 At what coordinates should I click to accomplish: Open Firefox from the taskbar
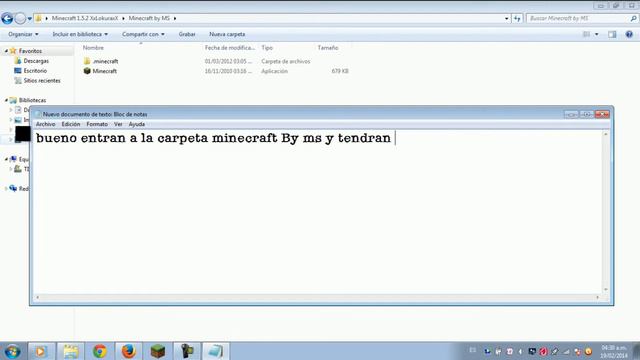[129, 351]
